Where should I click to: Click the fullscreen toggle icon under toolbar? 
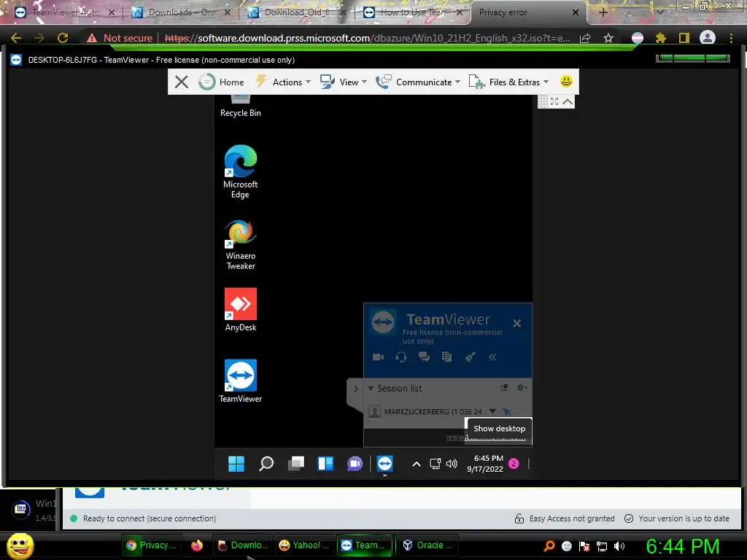click(554, 101)
